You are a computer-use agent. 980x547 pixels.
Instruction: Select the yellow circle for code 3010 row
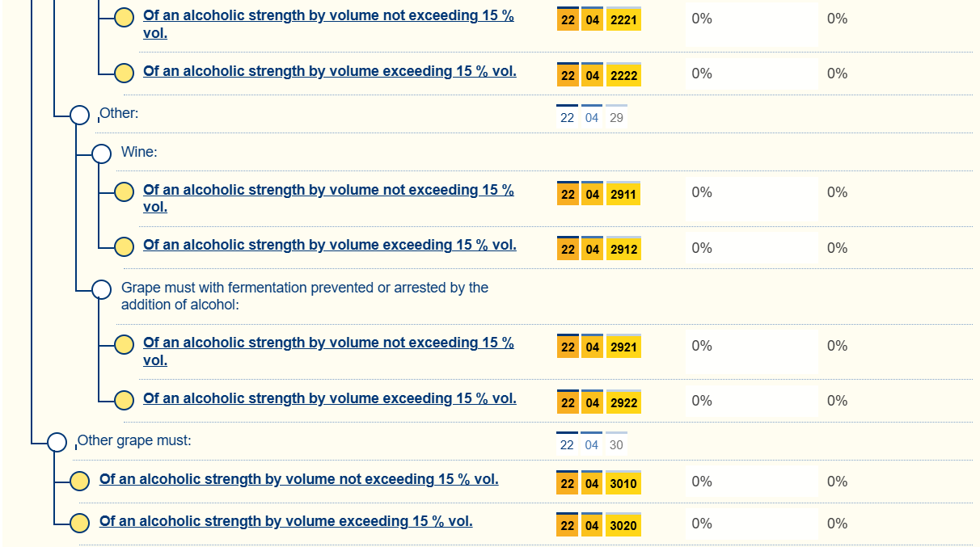tap(79, 481)
